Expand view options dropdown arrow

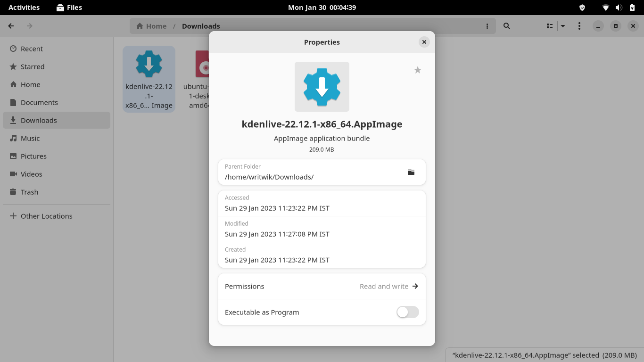[x=562, y=26]
